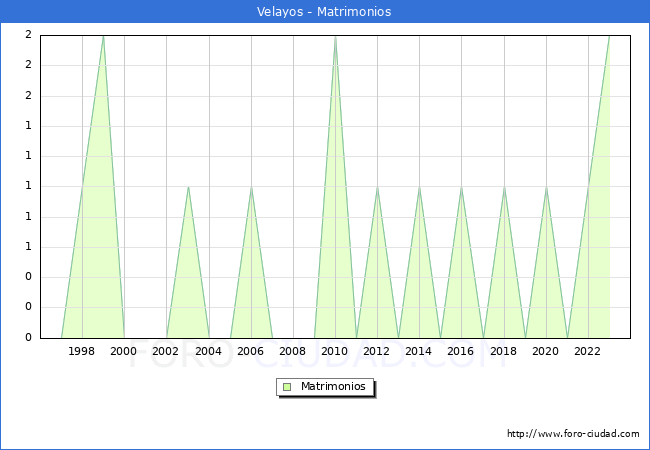Click the 2014 triangle peak
This screenshot has height=450, width=650.
click(420, 187)
